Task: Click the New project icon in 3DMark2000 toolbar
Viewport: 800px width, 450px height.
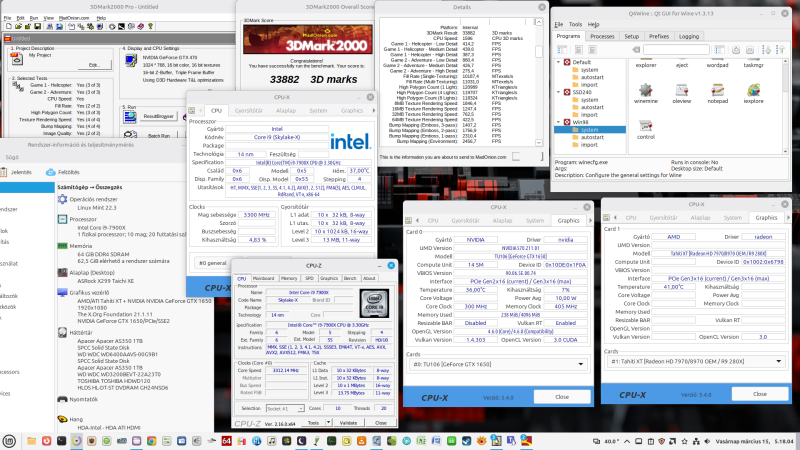Action: point(9,27)
